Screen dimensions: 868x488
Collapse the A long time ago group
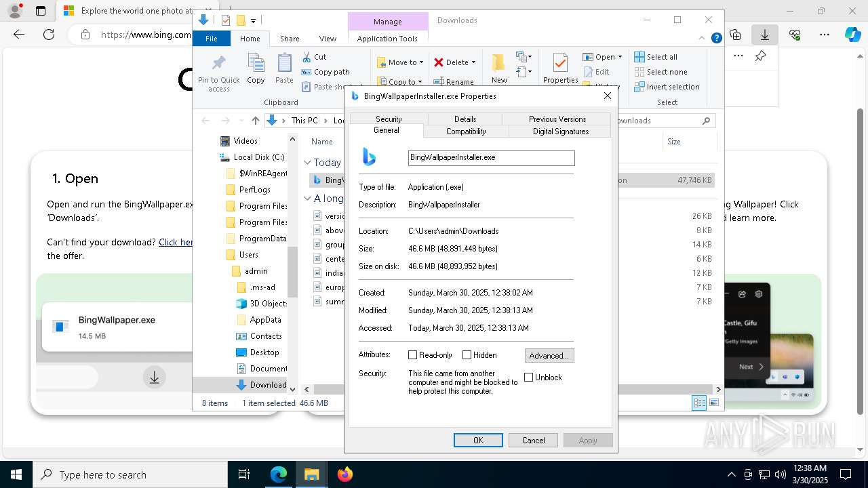point(307,199)
